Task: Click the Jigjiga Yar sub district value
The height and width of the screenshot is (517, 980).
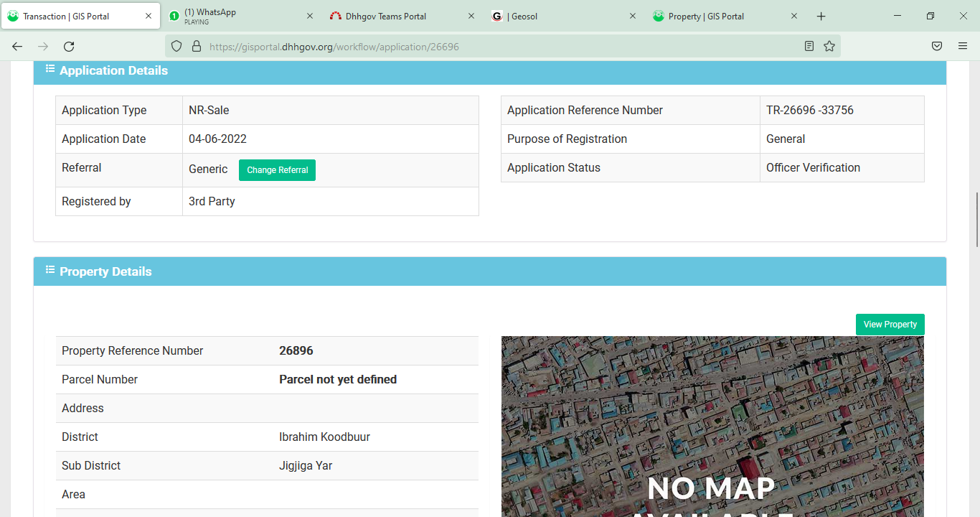Action: (x=306, y=465)
